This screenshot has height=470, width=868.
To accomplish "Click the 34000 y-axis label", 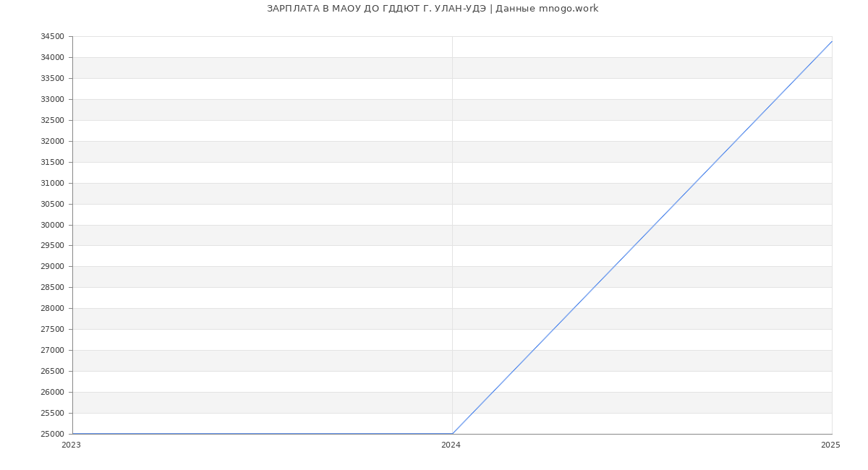I will tap(52, 58).
